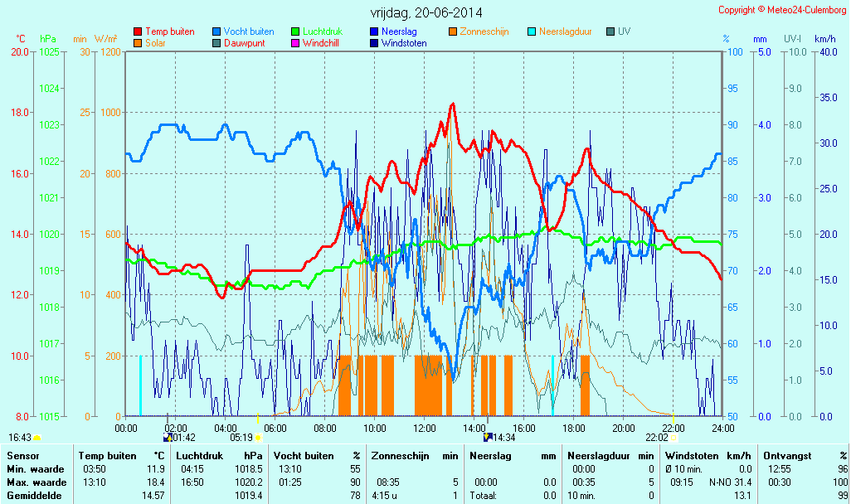
Task: Click the magenta Windchill legend square
Action: coord(295,43)
